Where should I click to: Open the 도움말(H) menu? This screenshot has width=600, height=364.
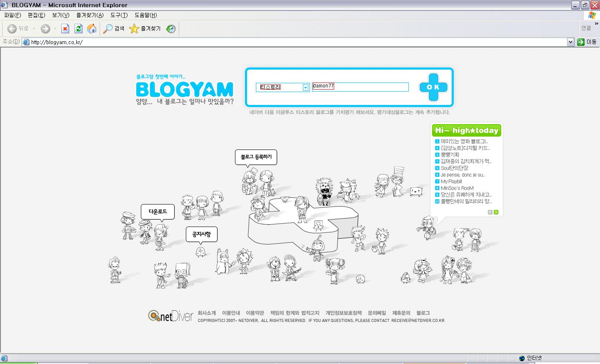tap(145, 15)
